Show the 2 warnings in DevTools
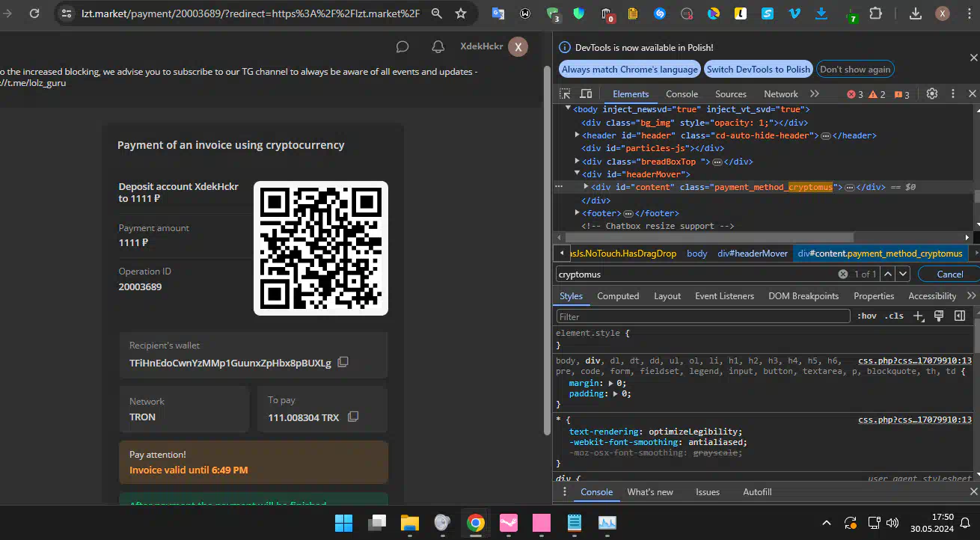The image size is (980, 540). (x=878, y=94)
